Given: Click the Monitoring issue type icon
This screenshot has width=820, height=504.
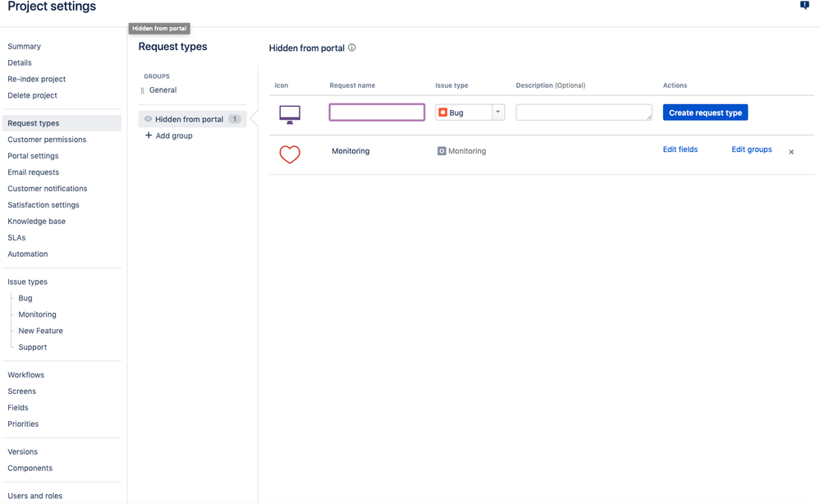Looking at the screenshot, I should (x=442, y=151).
